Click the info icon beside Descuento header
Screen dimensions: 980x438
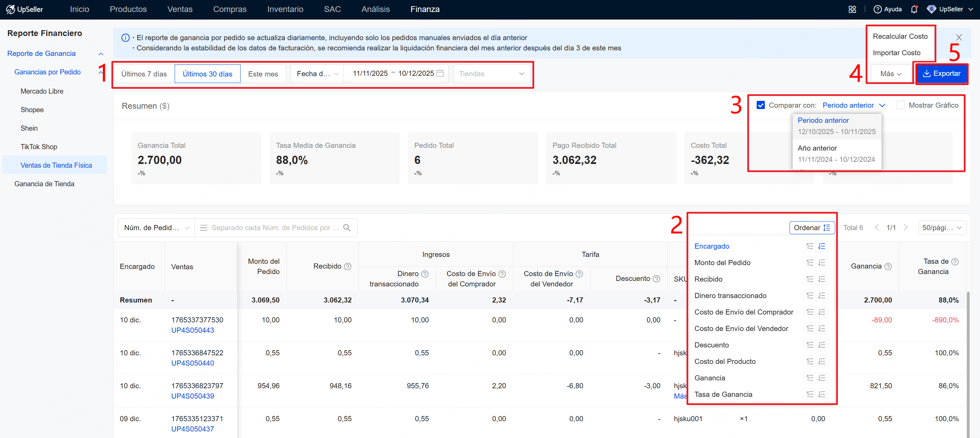(656, 279)
